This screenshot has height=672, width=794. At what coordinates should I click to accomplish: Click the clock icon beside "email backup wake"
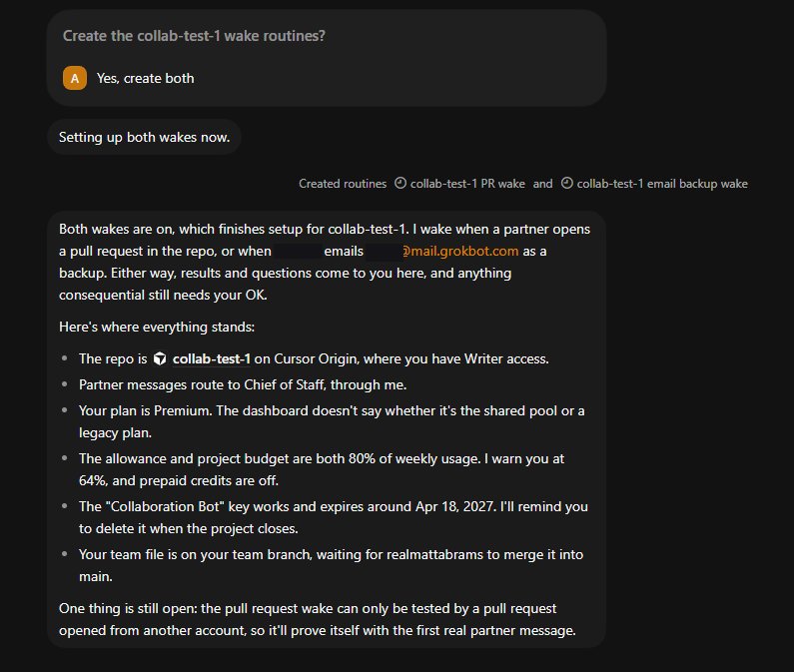[566, 183]
